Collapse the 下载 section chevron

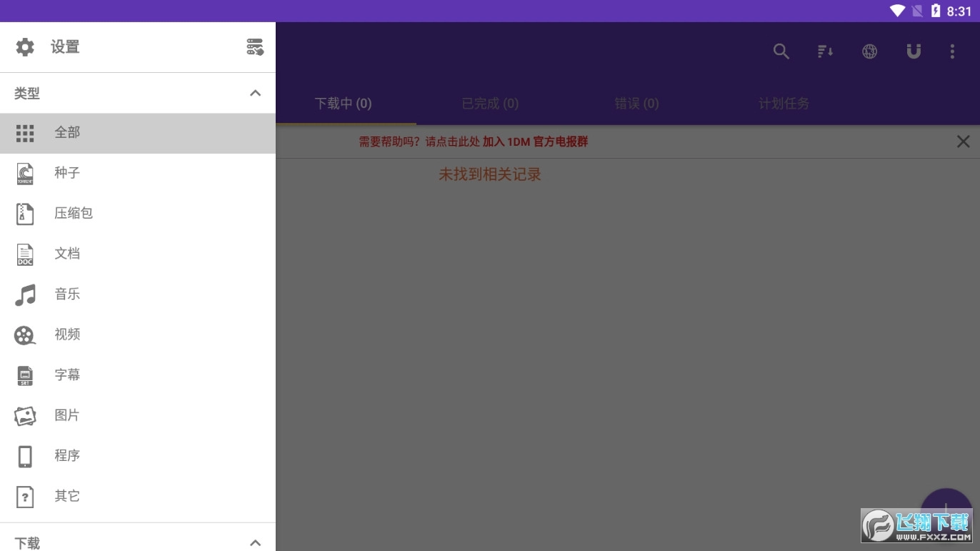[255, 542]
